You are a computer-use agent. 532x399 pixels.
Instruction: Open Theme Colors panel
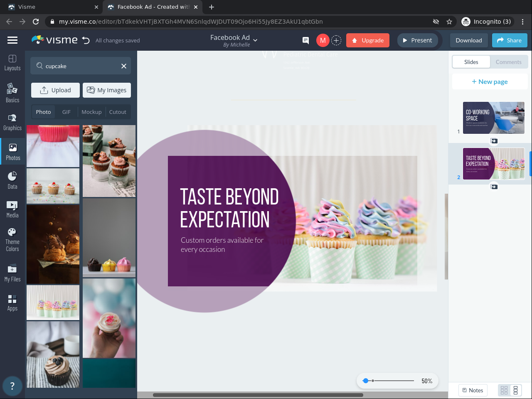(12, 239)
